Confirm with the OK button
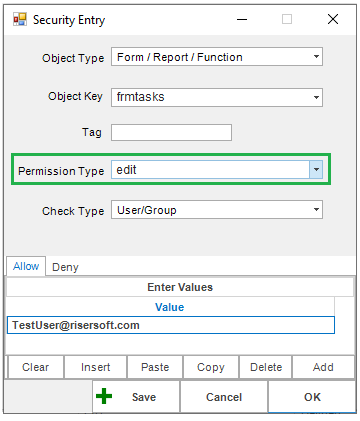This screenshot has width=360, height=421. [x=312, y=397]
